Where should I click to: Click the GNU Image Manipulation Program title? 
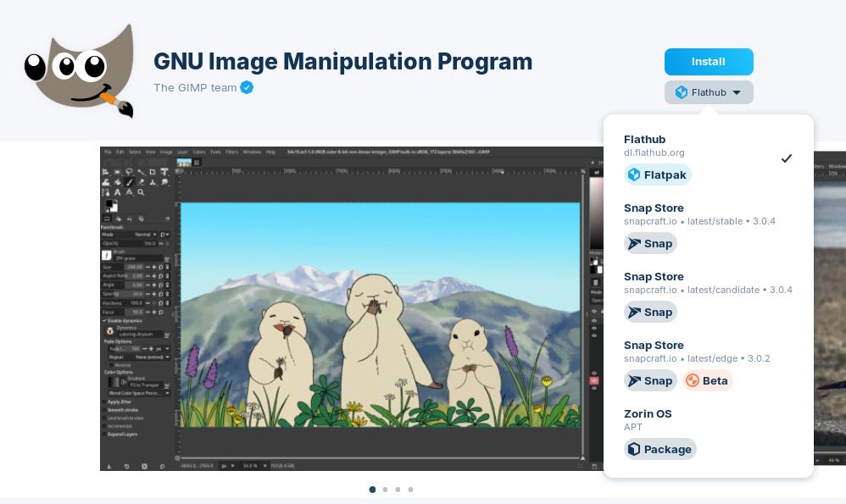point(342,62)
